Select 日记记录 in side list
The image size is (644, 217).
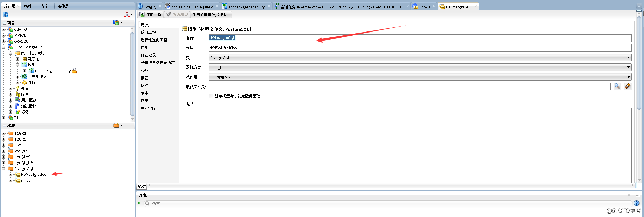coord(148,55)
